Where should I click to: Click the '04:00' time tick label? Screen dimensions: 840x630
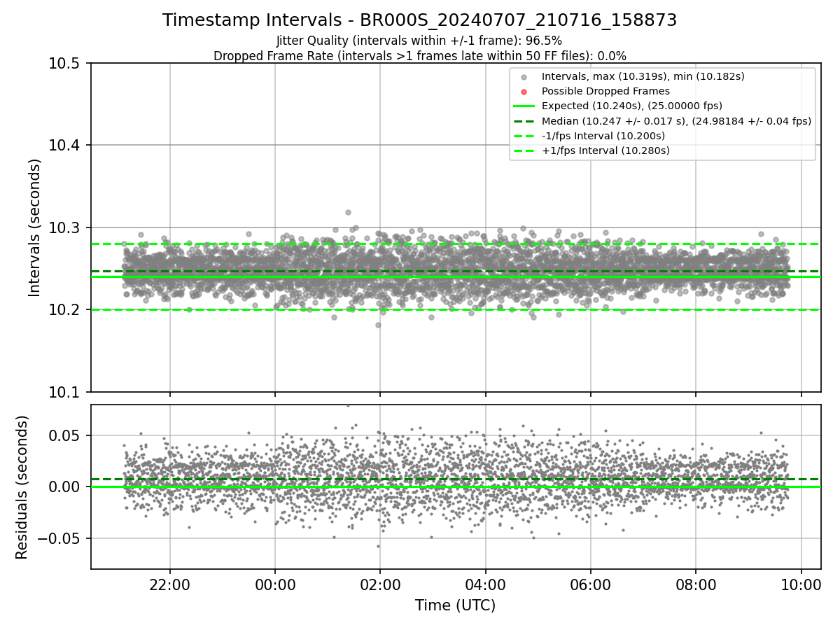click(485, 584)
